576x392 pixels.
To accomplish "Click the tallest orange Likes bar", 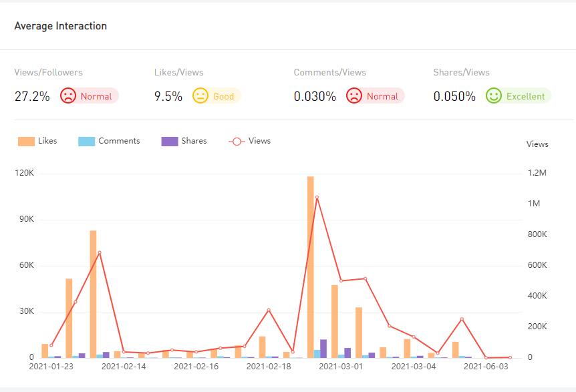I will pyautogui.click(x=311, y=267).
